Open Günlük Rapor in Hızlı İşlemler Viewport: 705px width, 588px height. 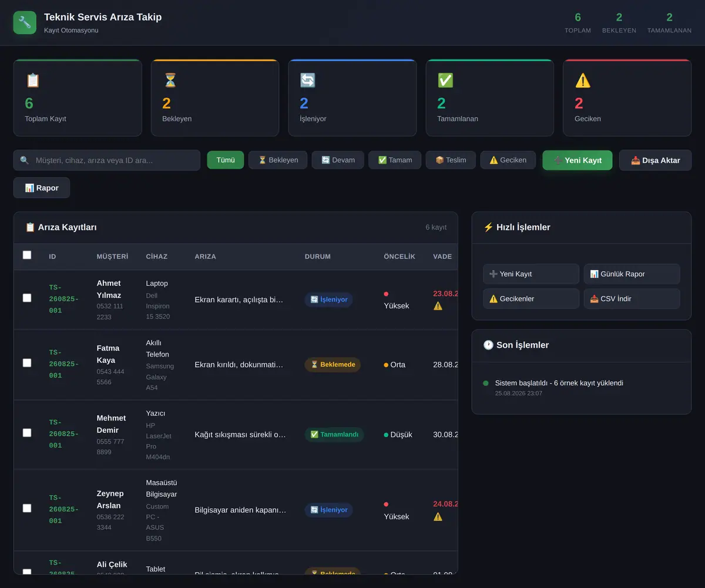pos(632,274)
